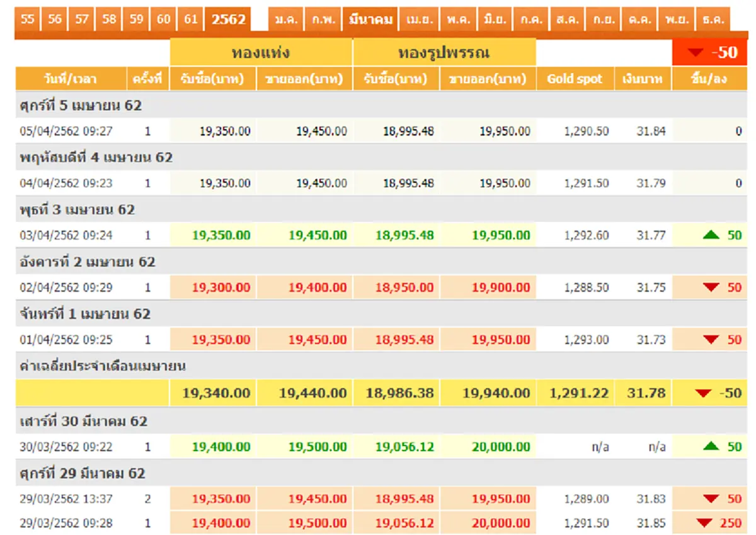The image size is (756, 535).
Task: Switch to the ม.ค. month tab
Action: tap(287, 20)
